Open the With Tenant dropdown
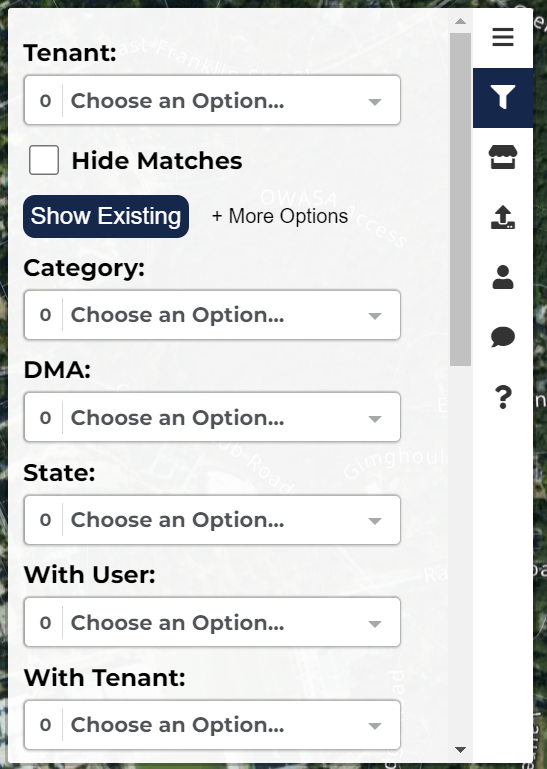Image resolution: width=547 pixels, height=769 pixels. click(x=212, y=725)
